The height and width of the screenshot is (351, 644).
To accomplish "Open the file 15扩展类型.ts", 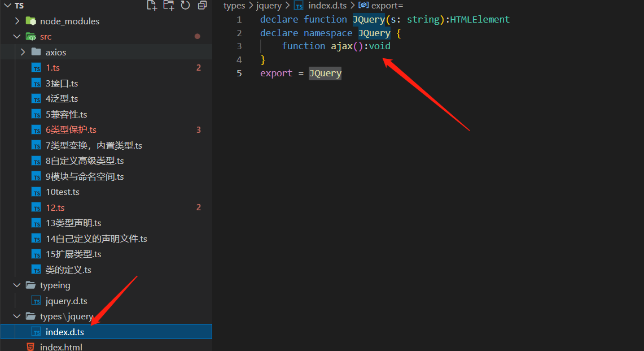I will [x=73, y=254].
